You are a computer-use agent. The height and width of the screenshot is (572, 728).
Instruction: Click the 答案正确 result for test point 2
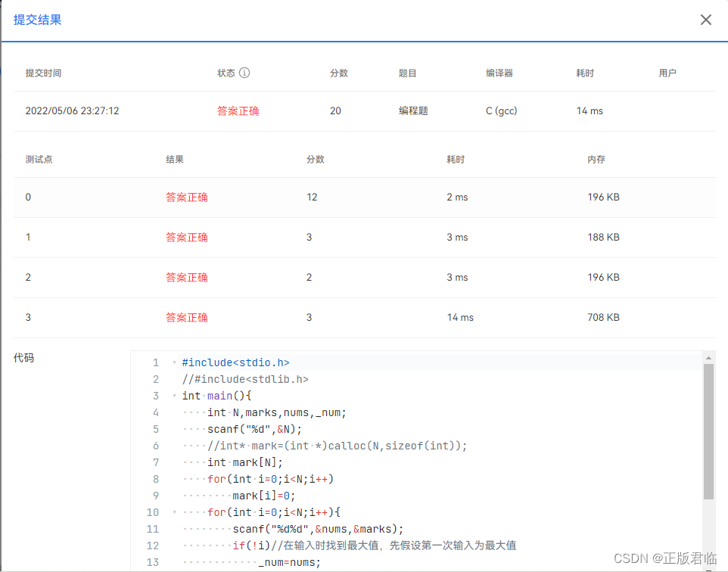coord(187,277)
